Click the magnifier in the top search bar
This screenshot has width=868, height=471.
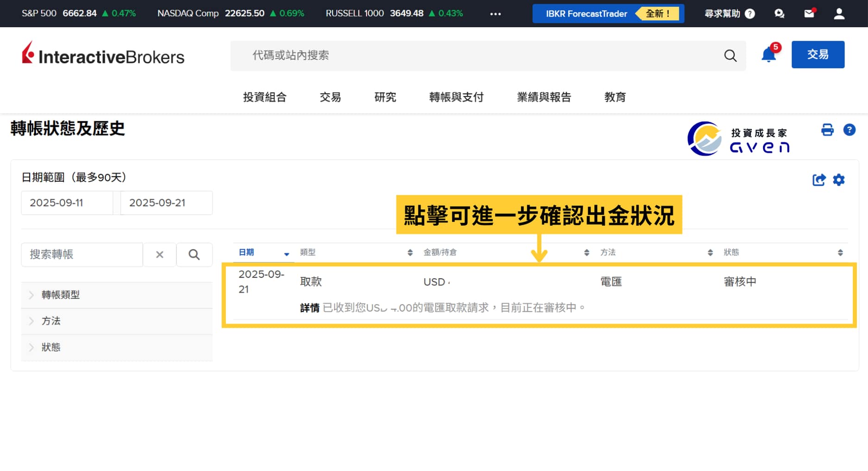click(x=730, y=56)
